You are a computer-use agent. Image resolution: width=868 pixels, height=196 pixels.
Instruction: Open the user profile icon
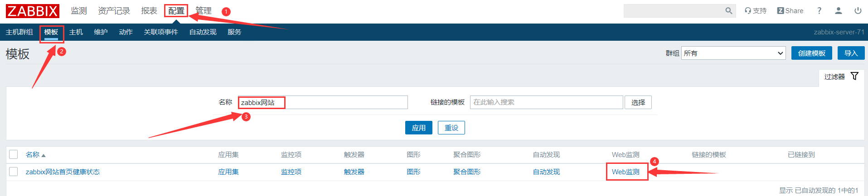[839, 11]
